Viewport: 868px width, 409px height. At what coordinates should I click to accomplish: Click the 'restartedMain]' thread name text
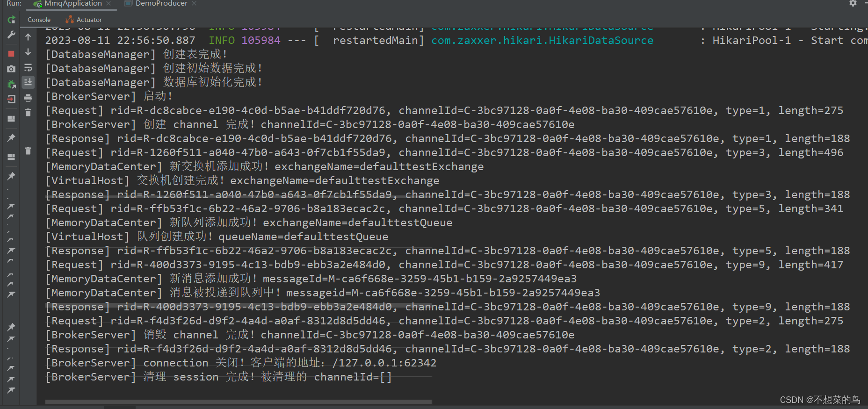pyautogui.click(x=378, y=40)
